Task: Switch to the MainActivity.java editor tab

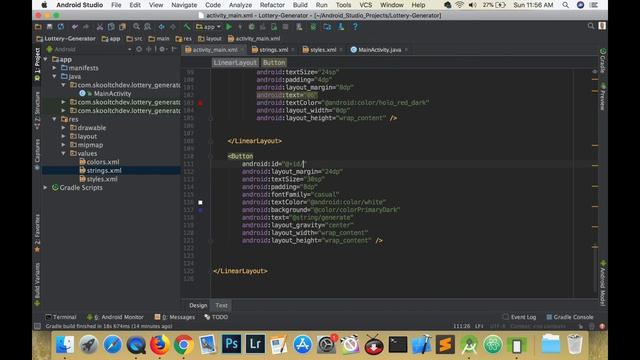Action: pyautogui.click(x=379, y=50)
